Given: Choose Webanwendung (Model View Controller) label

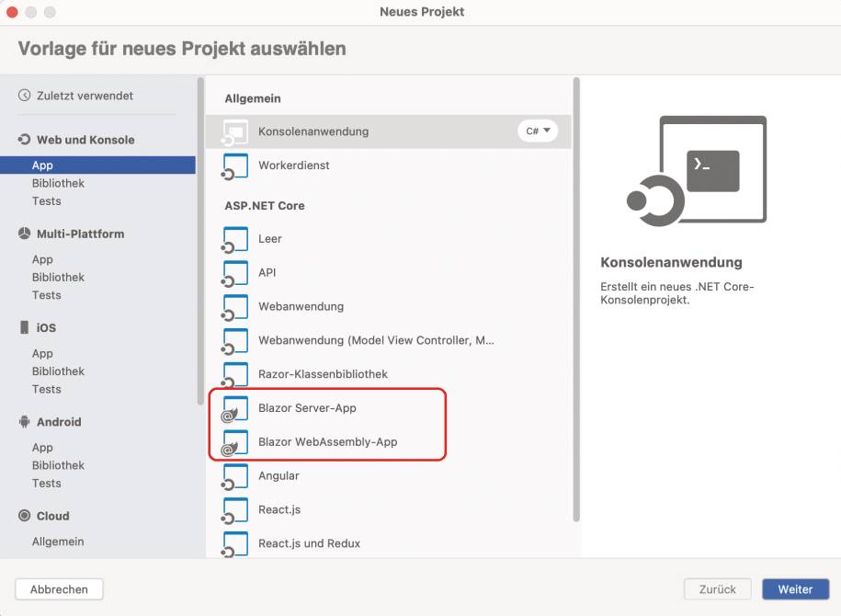Looking at the screenshot, I should coord(376,340).
